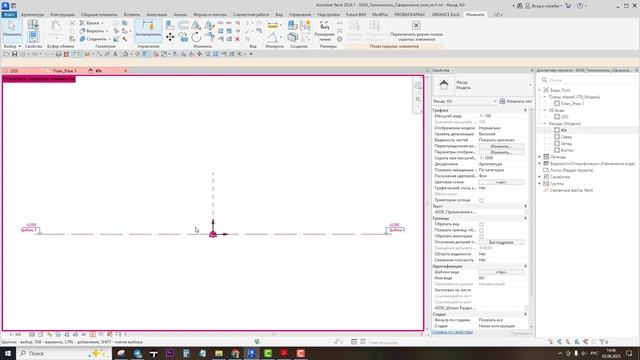Screen dimensions: 640x360
Task: Open the Properties help link
Action: click(x=452, y=332)
